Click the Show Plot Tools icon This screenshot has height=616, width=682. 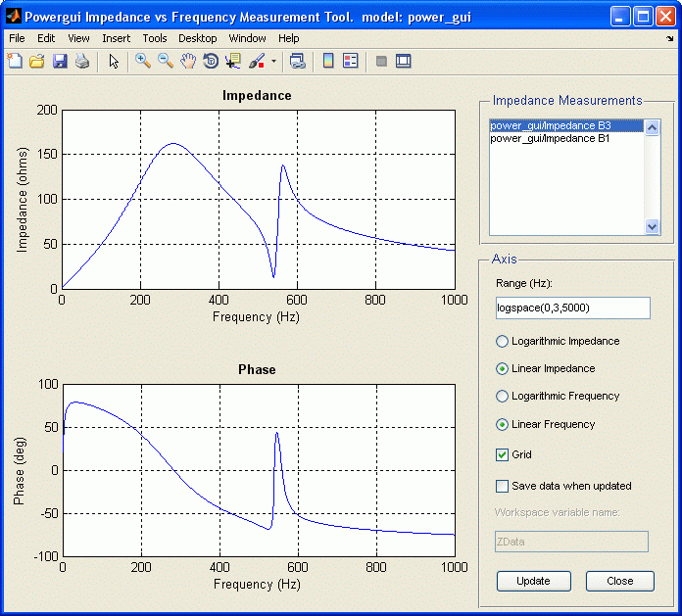tap(404, 61)
